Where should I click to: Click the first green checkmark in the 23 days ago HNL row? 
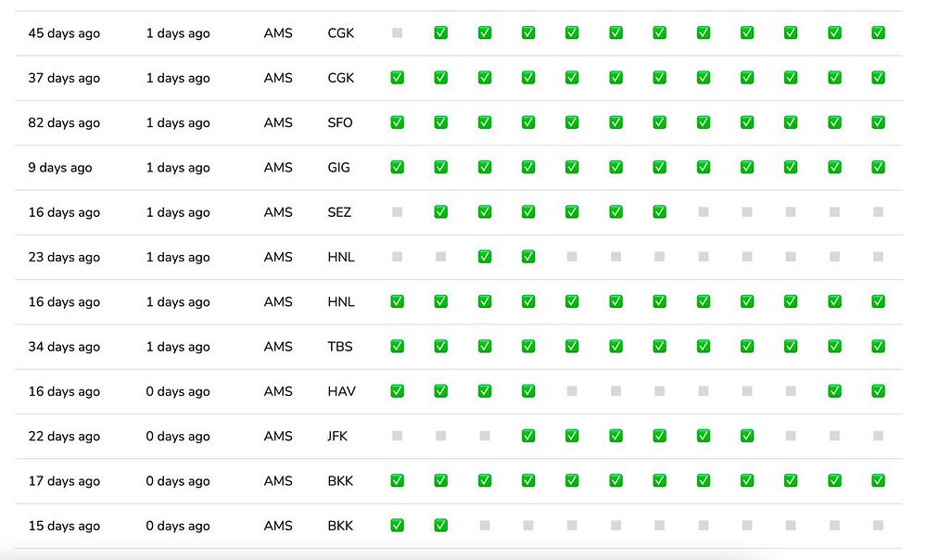coord(485,257)
